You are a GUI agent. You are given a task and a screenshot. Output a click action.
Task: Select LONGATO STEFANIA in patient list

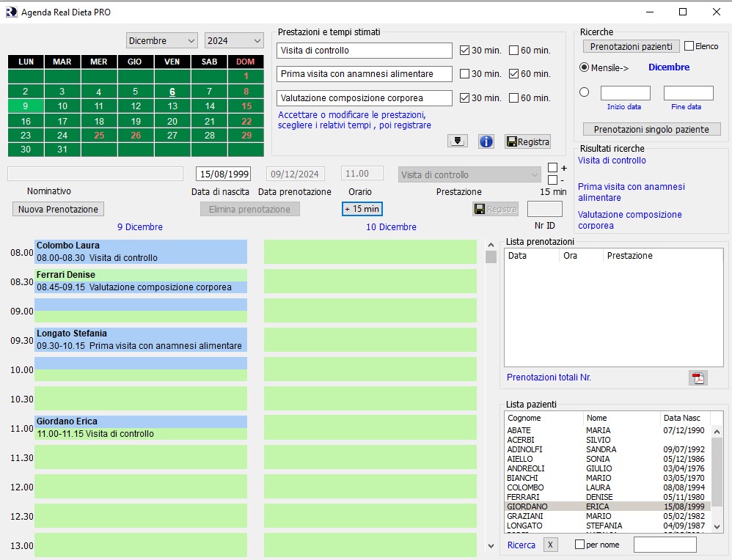[606, 526]
